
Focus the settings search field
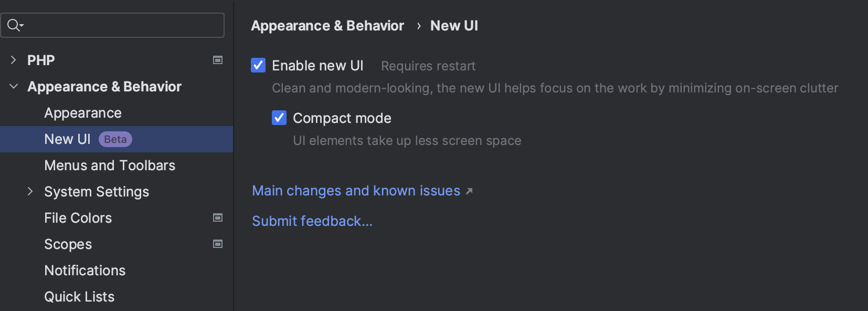(x=112, y=25)
